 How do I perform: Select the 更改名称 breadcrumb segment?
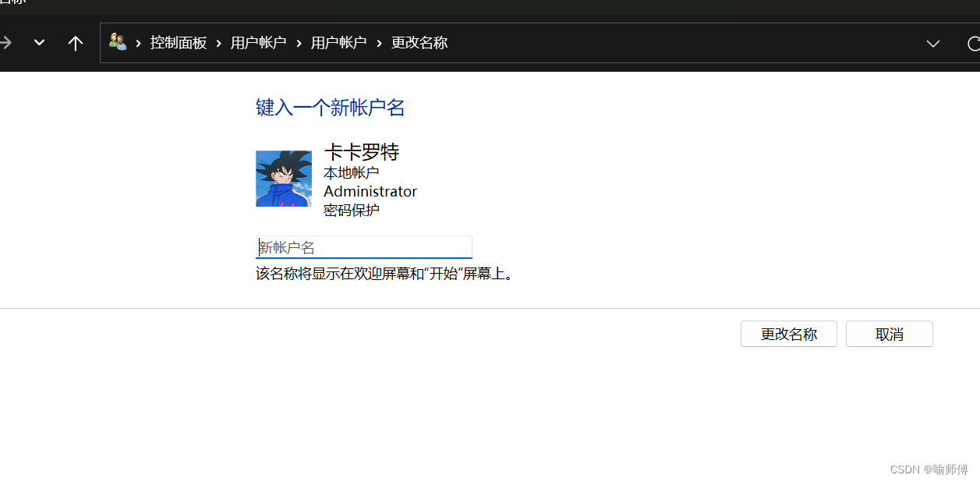pos(419,43)
